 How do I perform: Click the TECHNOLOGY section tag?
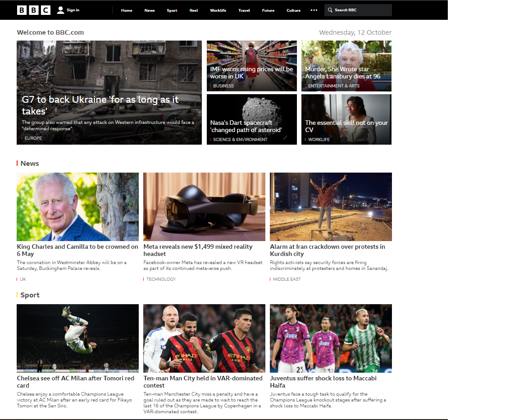coord(161,279)
